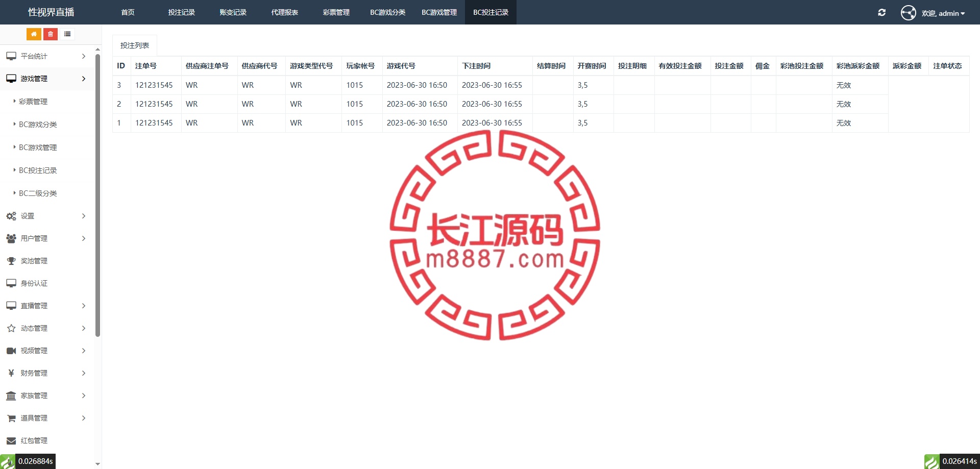
Task: Open 代理报表 in top navigation
Action: pyautogui.click(x=285, y=12)
